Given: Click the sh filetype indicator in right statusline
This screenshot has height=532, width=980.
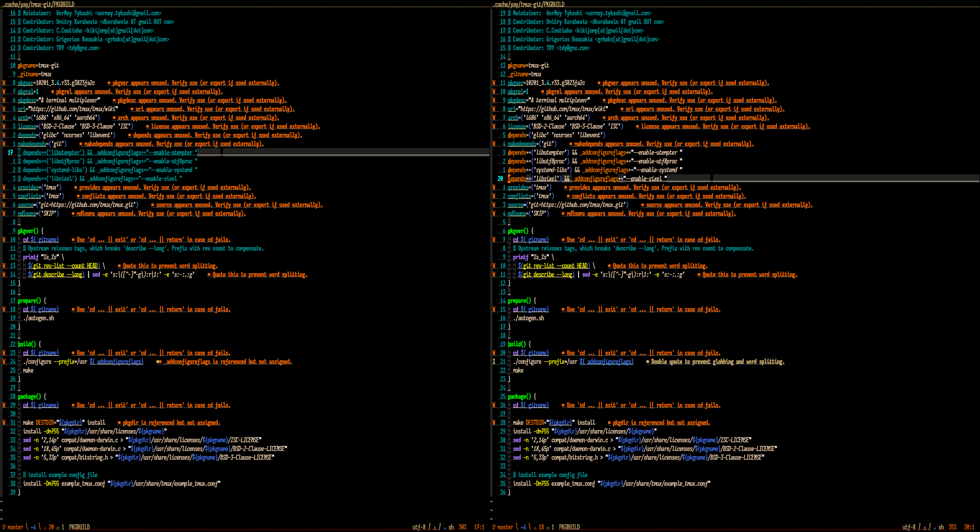Looking at the screenshot, I should coord(941,527).
